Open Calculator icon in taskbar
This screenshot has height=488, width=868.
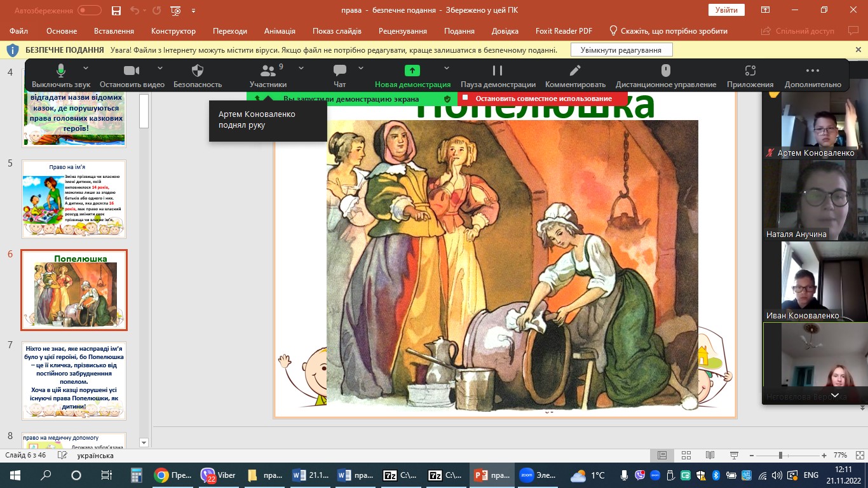coord(136,475)
